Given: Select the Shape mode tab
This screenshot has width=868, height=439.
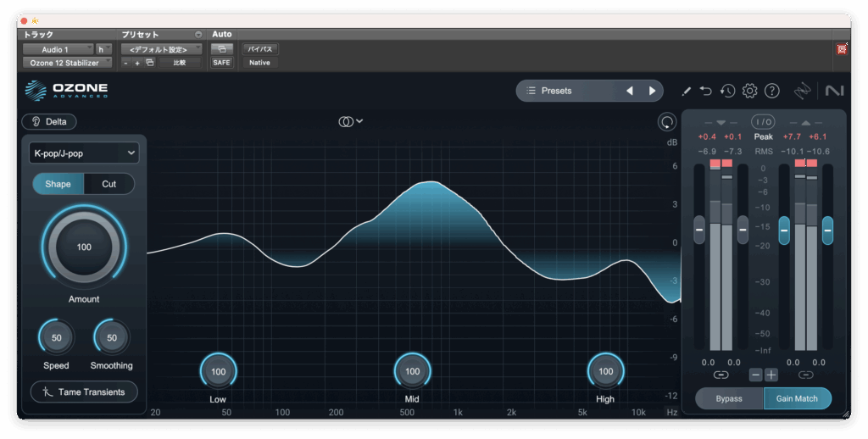Looking at the screenshot, I should 58,184.
